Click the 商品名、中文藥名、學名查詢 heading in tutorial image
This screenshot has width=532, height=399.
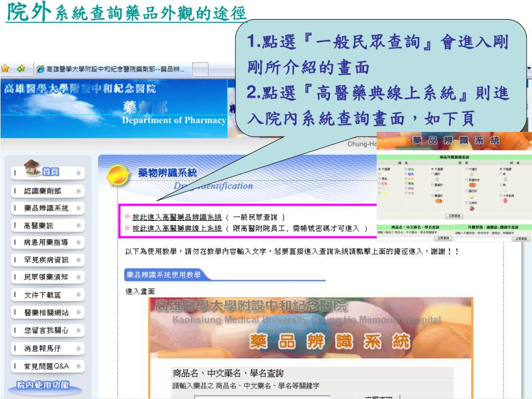[228, 373]
